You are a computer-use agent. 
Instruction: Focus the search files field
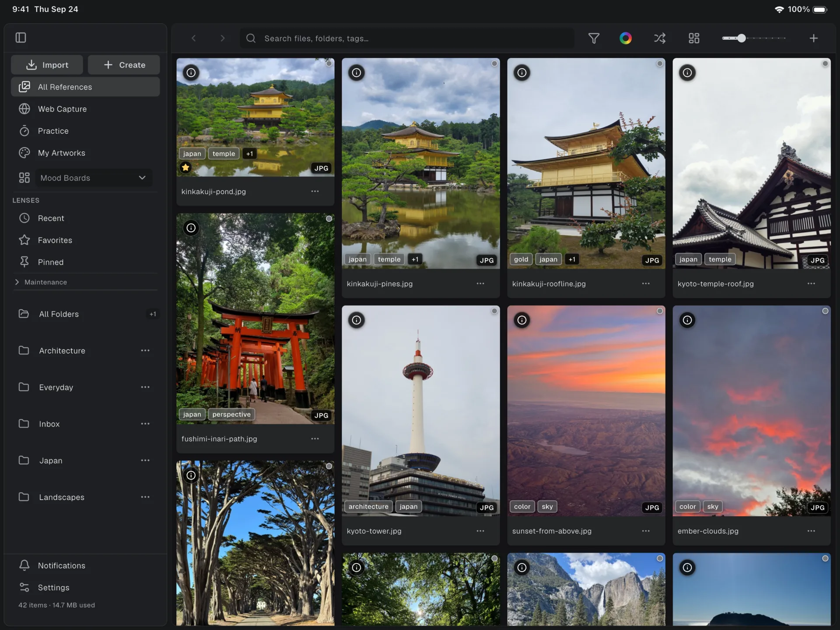coord(407,38)
